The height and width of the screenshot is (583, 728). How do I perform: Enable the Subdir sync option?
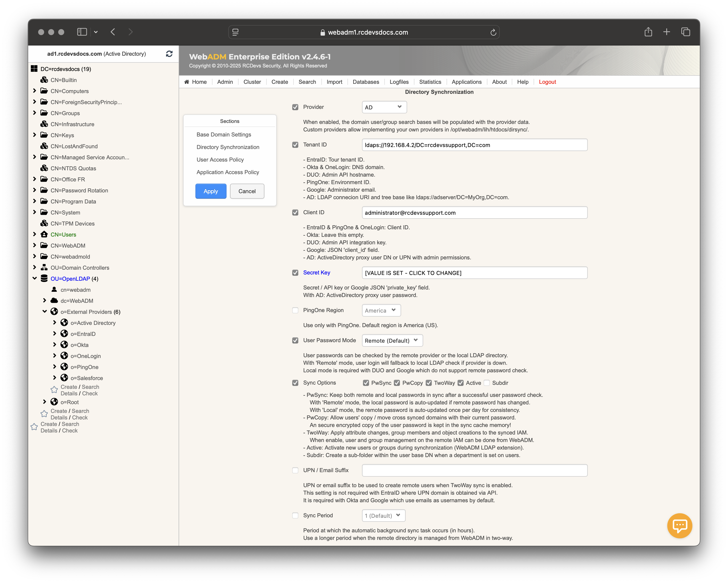click(487, 383)
